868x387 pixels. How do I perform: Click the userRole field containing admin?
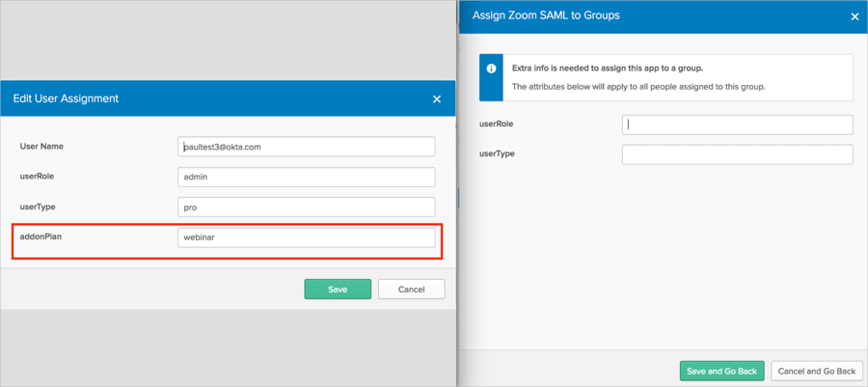[x=306, y=178]
